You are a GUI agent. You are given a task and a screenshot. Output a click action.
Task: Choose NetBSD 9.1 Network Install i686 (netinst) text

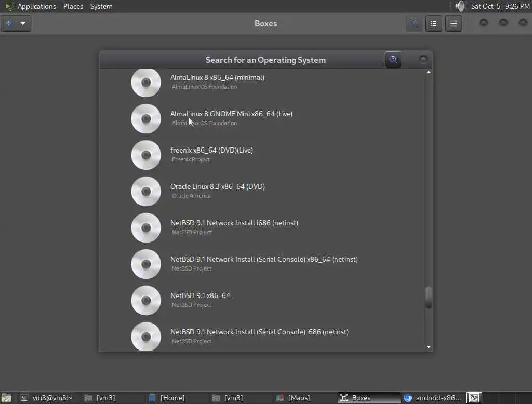click(x=234, y=223)
